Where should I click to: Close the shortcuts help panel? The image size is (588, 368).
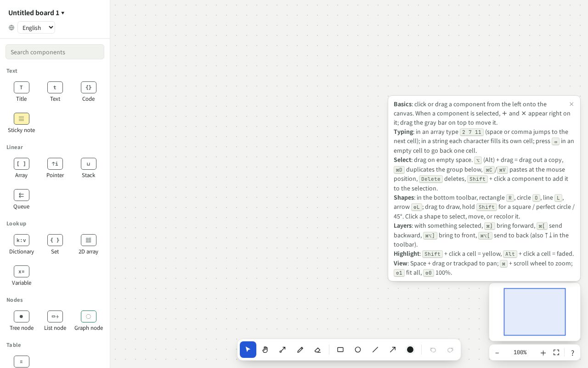coord(571,104)
